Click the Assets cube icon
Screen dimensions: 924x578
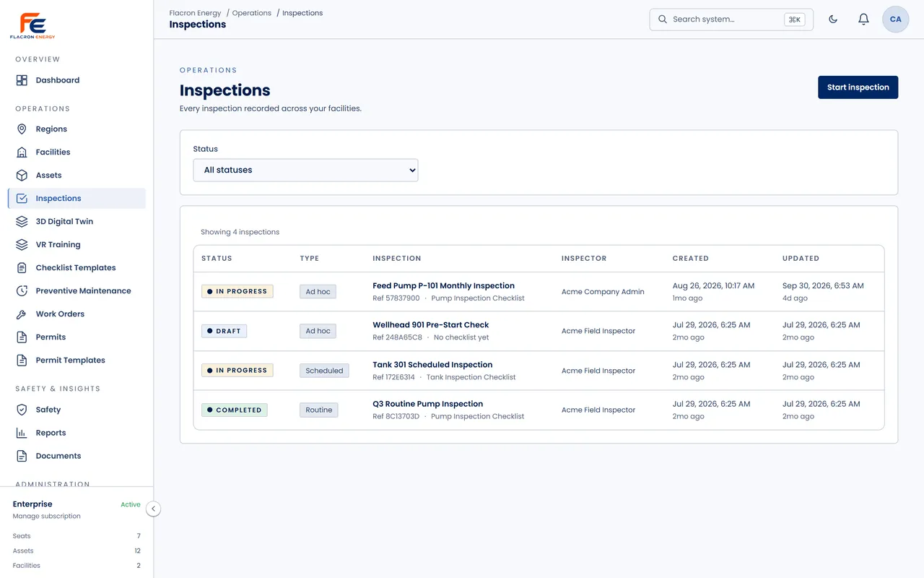click(22, 176)
